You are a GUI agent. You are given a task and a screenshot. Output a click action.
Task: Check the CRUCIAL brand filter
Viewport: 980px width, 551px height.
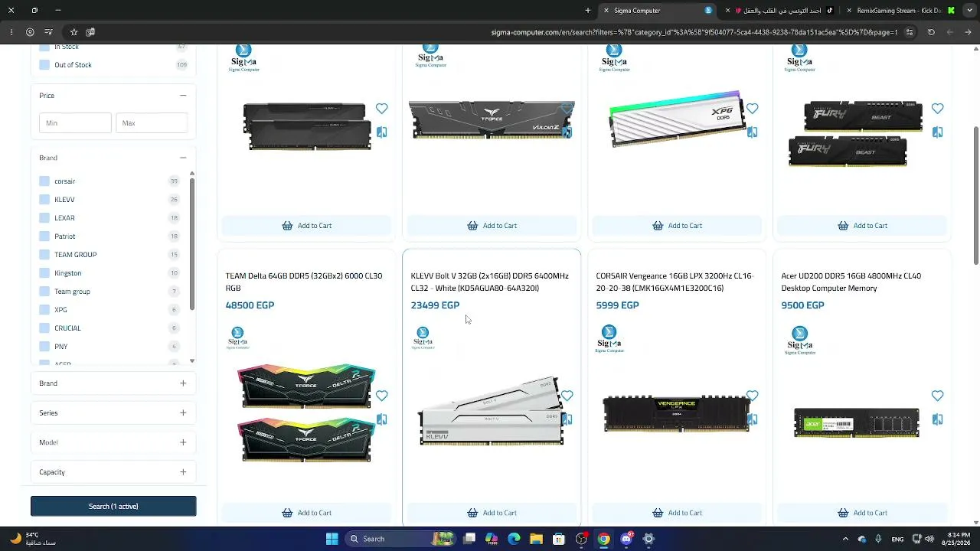tap(44, 328)
